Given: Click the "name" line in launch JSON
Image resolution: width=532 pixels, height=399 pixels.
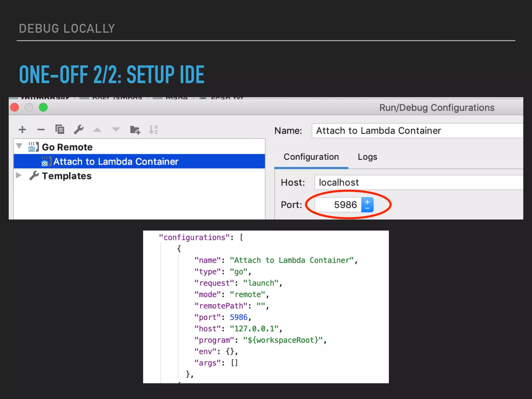Looking at the screenshot, I should click(x=276, y=260).
